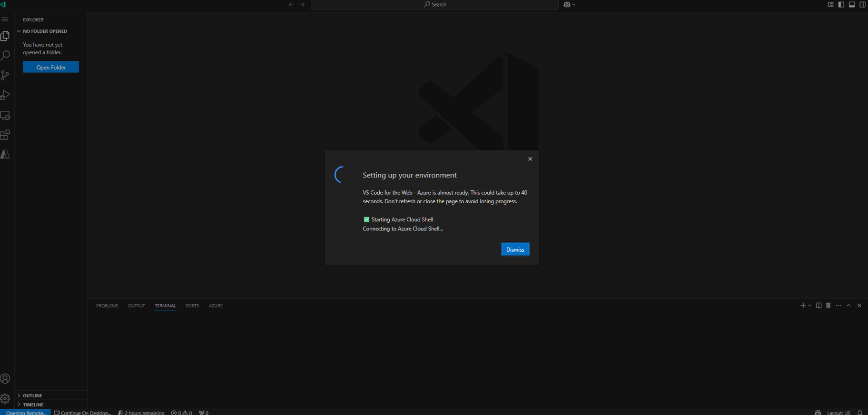This screenshot has width=868, height=415.
Task: Click the Open Folder button
Action: click(51, 67)
